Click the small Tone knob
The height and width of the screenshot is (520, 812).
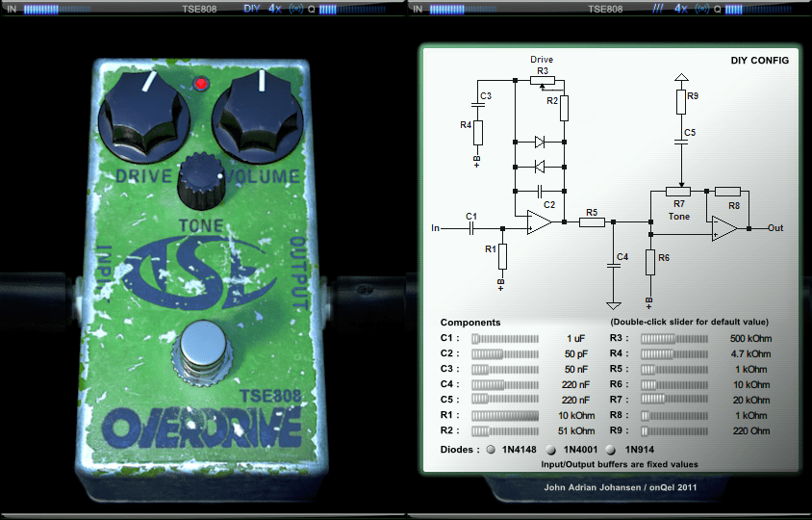click(x=199, y=179)
